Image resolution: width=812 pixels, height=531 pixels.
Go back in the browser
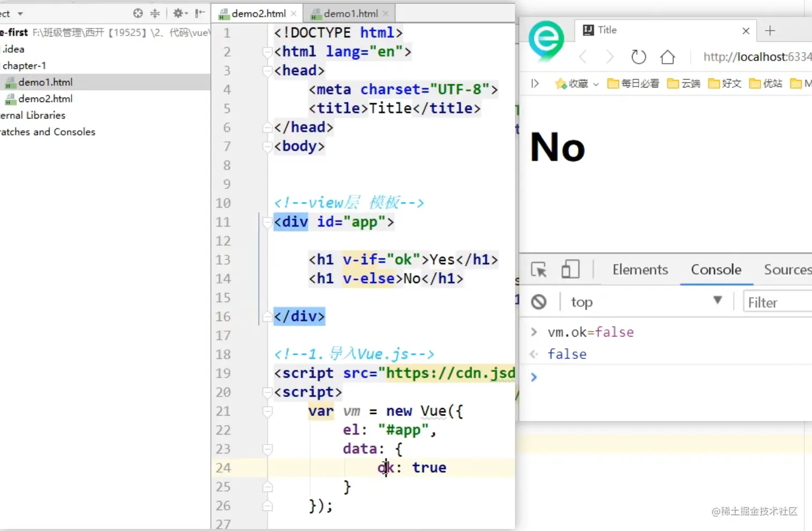(x=584, y=56)
